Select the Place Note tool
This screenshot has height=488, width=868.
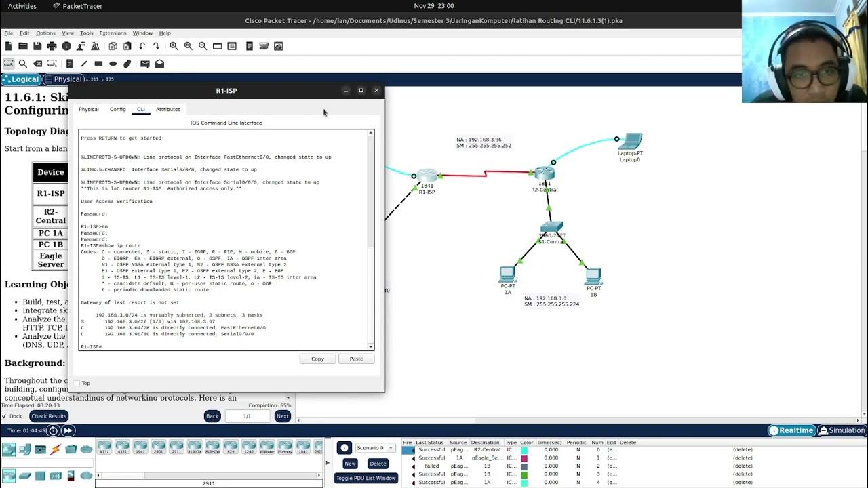click(69, 64)
